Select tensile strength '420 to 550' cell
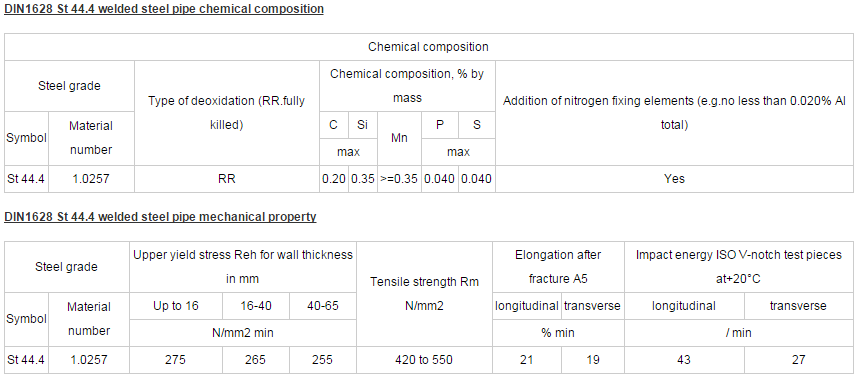Screen dimensions: 857x378 (x=424, y=360)
